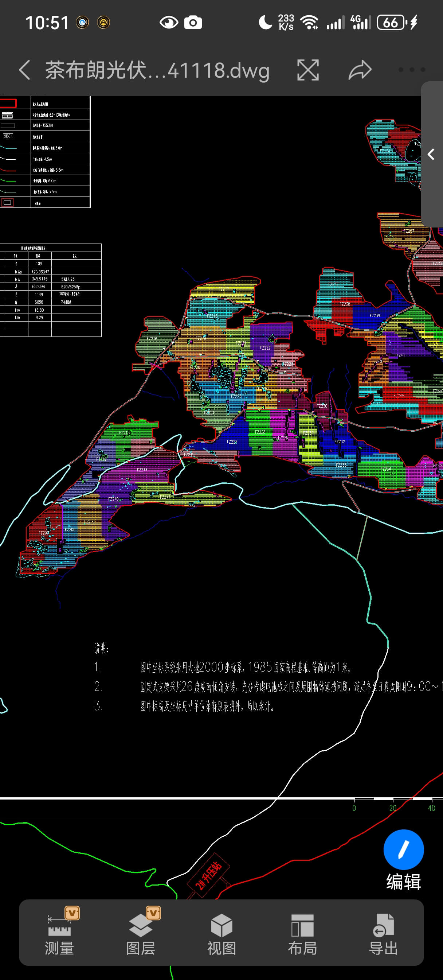Tap the scale bar value 40
The image size is (443, 980).
tap(431, 808)
